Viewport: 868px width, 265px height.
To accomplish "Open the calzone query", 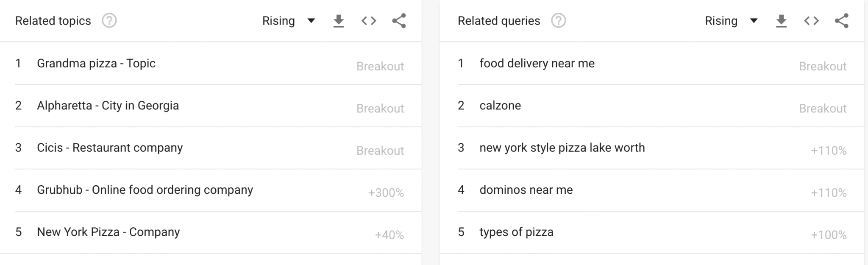I will 500,106.
